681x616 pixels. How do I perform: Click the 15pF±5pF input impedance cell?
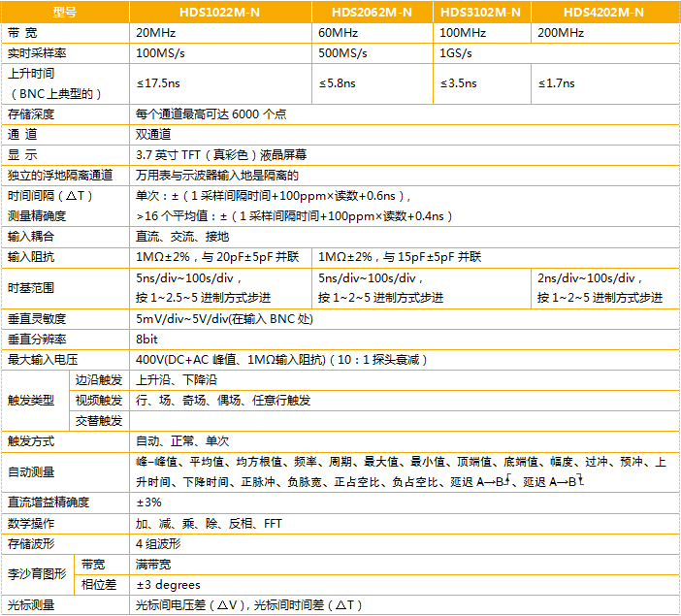[x=401, y=257]
